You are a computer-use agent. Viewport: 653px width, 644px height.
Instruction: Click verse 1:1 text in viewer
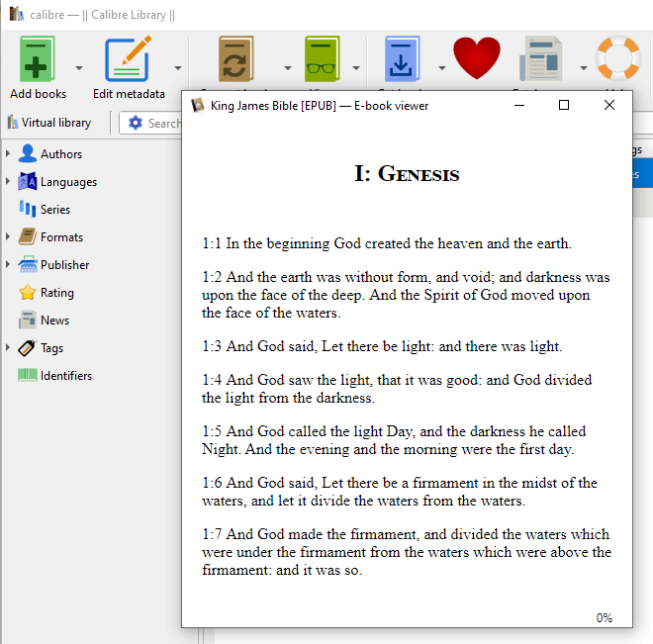(x=387, y=243)
